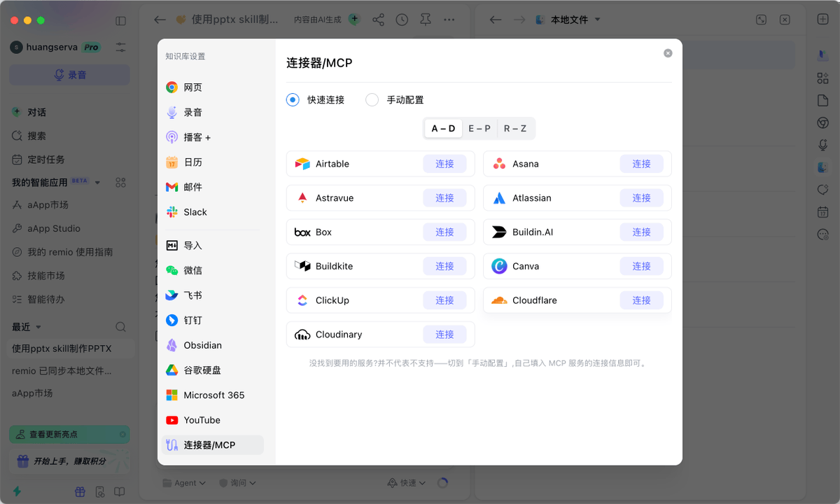Connect the Asana service

(642, 164)
